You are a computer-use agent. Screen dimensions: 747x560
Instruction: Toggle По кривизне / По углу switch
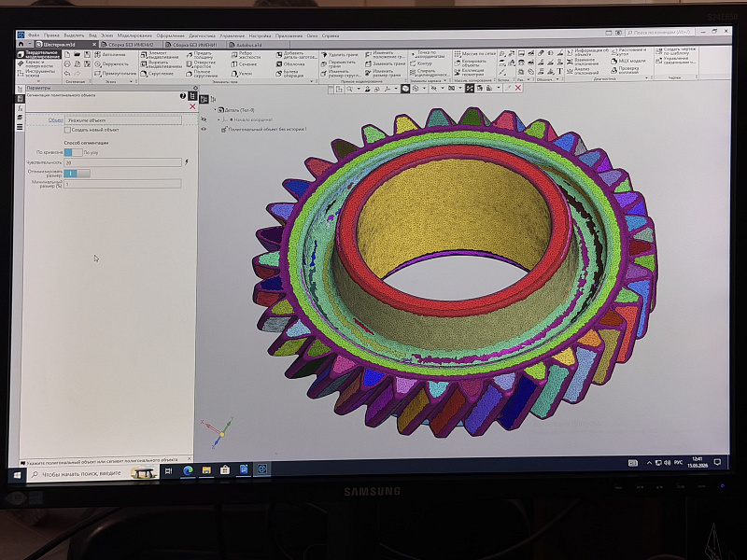pos(73,151)
